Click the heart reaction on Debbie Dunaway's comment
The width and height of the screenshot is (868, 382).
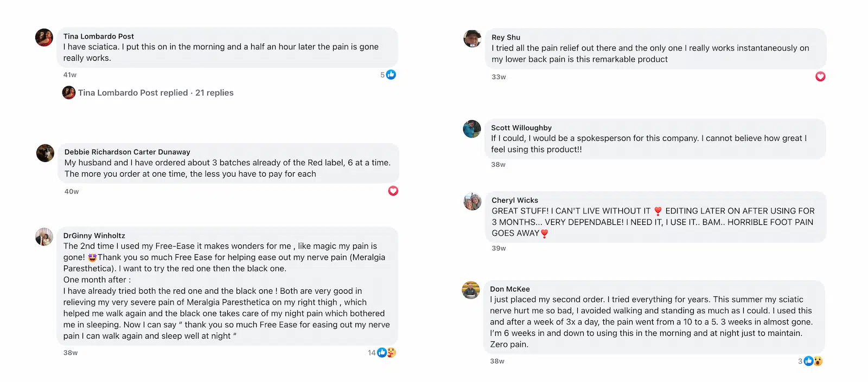pos(393,191)
